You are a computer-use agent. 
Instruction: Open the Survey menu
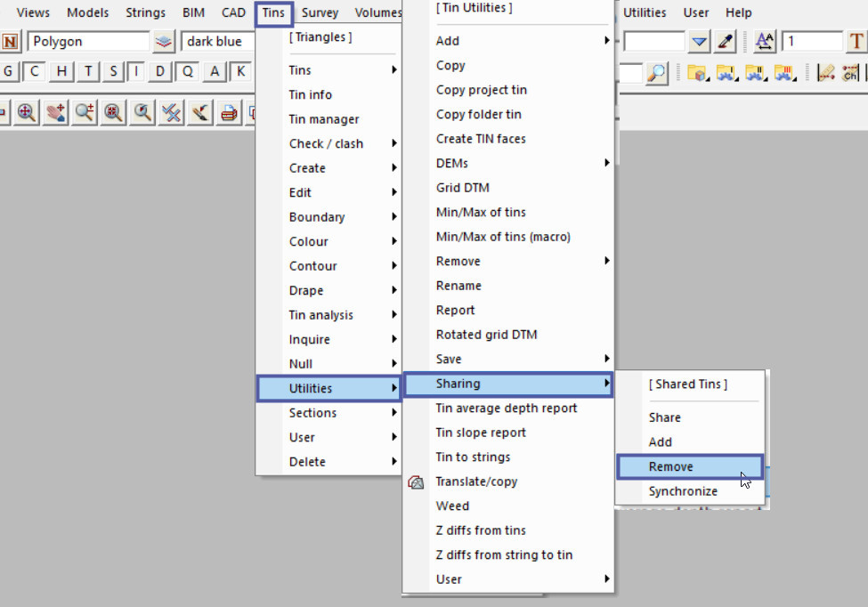pyautogui.click(x=320, y=12)
